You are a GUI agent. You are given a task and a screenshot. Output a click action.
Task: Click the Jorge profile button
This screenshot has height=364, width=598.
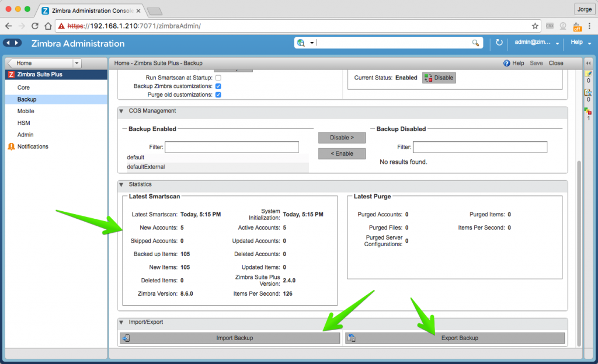coord(584,9)
